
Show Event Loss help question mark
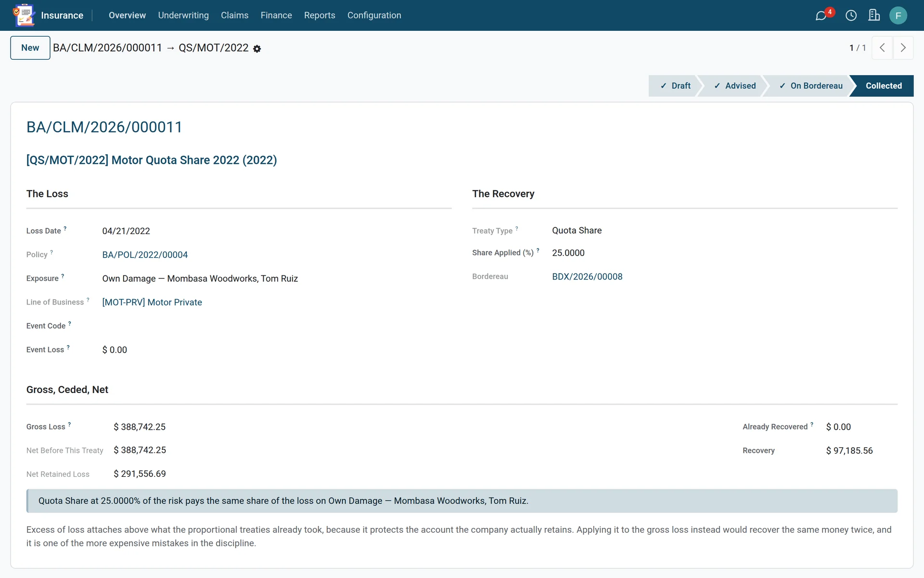coord(68,347)
